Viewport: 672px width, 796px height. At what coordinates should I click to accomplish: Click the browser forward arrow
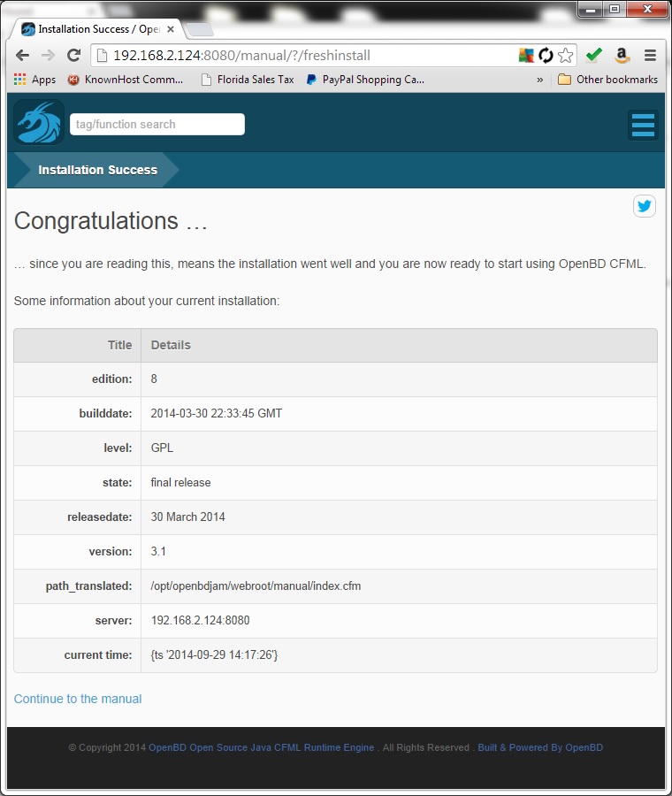click(x=48, y=56)
